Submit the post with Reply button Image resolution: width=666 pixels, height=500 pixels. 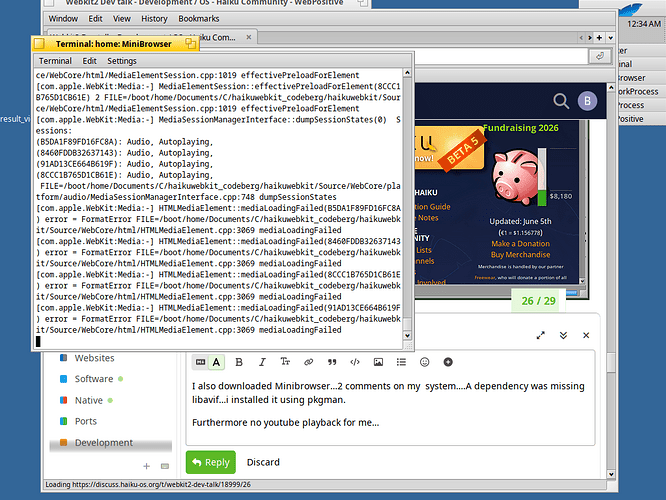(x=211, y=462)
